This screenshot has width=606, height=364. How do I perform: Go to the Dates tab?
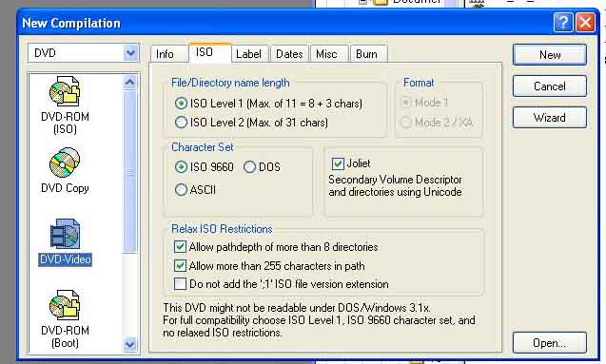pyautogui.click(x=289, y=54)
